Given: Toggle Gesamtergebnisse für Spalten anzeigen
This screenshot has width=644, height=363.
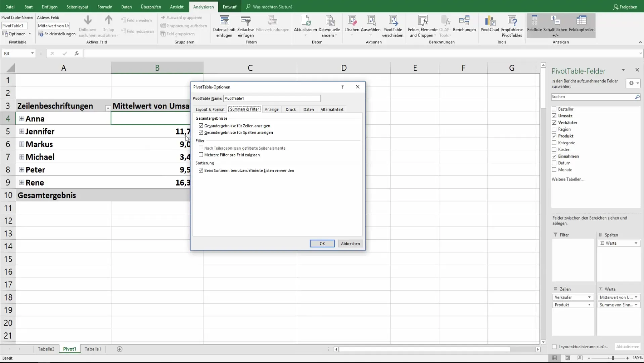Looking at the screenshot, I should coord(201,132).
